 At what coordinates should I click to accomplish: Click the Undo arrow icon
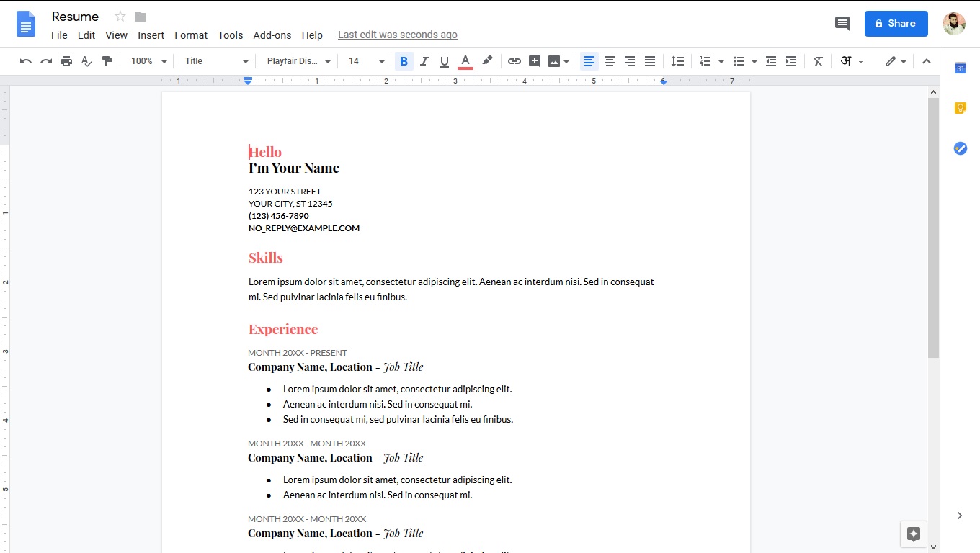(x=26, y=61)
